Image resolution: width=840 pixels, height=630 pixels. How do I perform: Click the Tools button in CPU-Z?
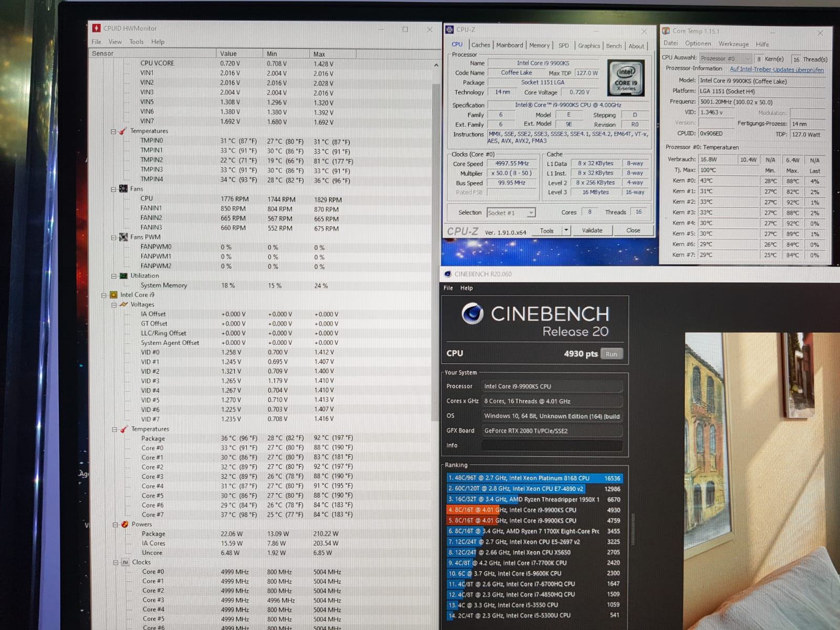tap(547, 230)
